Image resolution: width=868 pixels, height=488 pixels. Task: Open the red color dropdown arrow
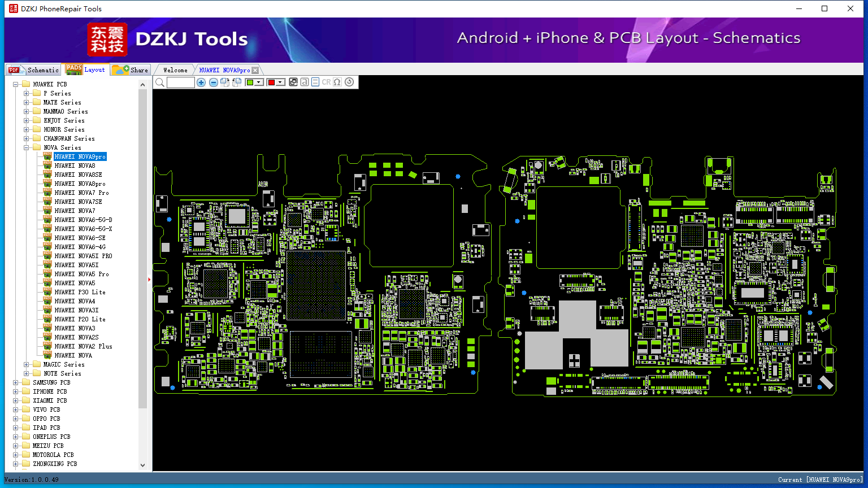point(280,82)
